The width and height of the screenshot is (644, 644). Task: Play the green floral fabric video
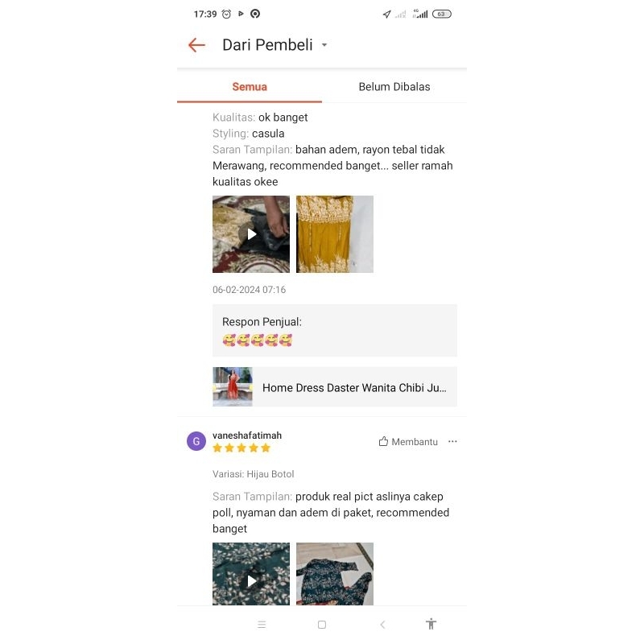pos(251,574)
